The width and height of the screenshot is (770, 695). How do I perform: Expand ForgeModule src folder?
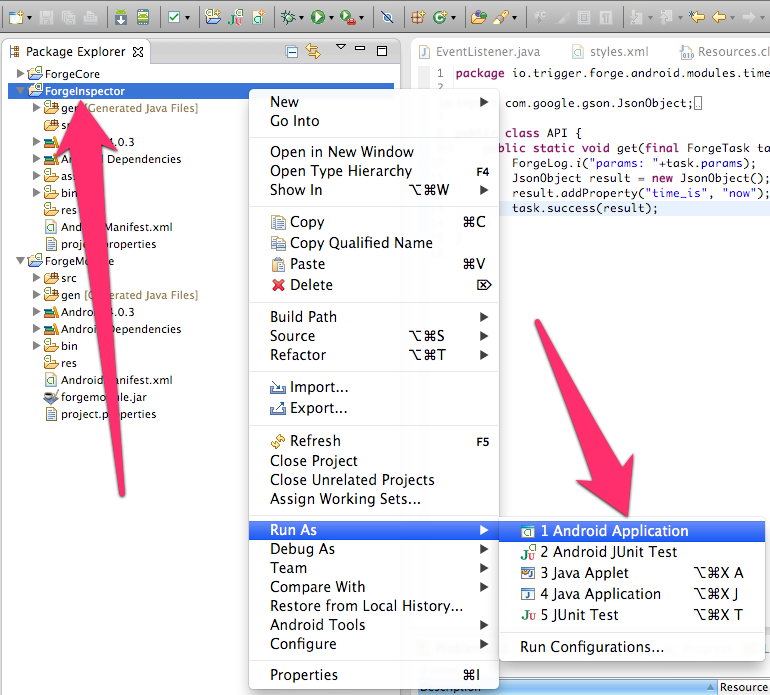click(x=36, y=278)
